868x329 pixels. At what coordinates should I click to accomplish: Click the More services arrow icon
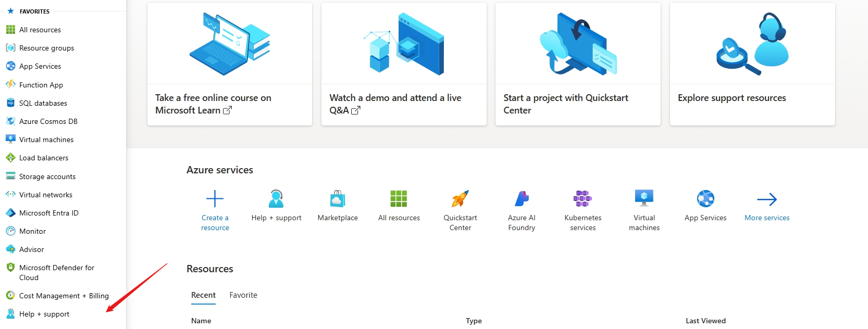point(767,199)
